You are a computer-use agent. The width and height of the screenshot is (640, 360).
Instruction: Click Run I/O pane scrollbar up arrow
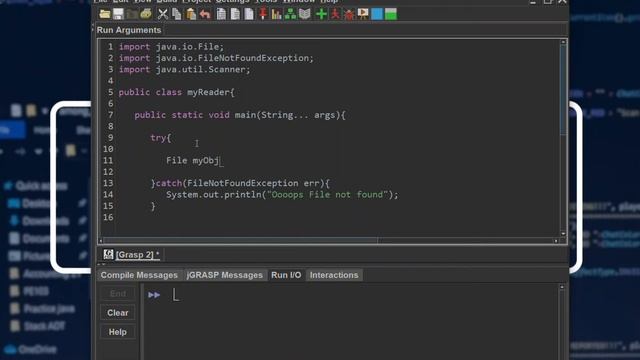pos(562,287)
